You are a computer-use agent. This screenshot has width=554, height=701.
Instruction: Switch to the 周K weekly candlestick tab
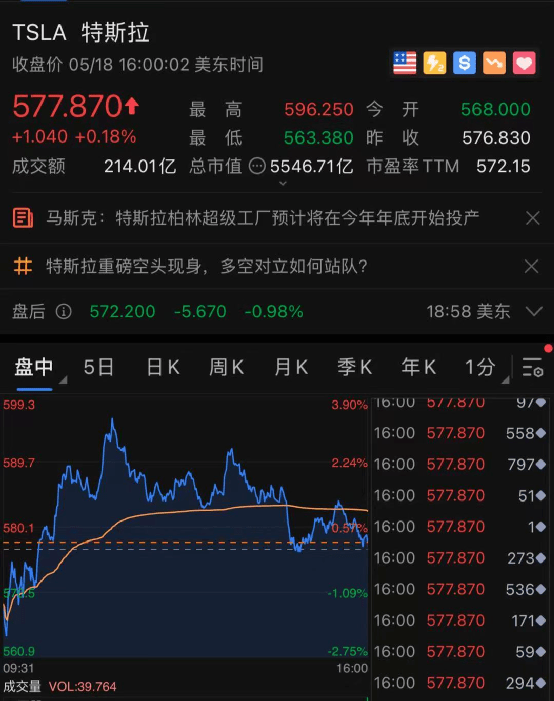[227, 367]
